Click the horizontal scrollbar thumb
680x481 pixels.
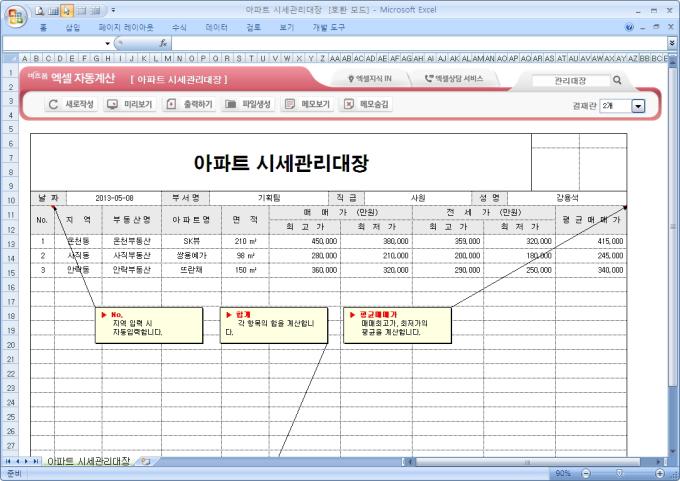pyautogui.click(x=527, y=461)
